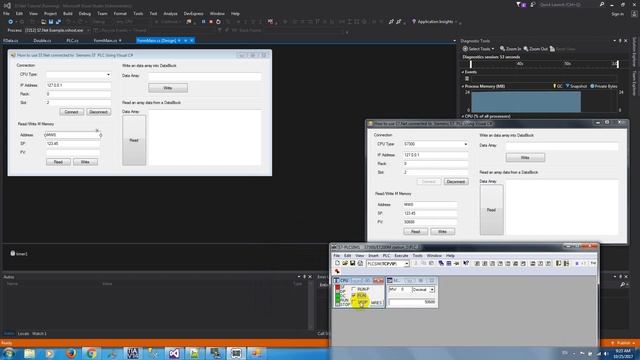Screen dimensions: 640x360
Task: Switch to FData.cs tab
Action: point(10,40)
